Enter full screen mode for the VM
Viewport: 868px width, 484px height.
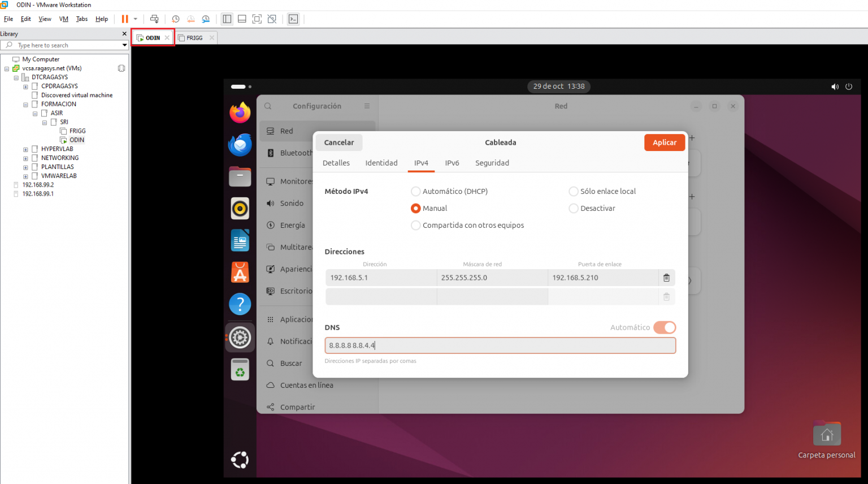257,19
